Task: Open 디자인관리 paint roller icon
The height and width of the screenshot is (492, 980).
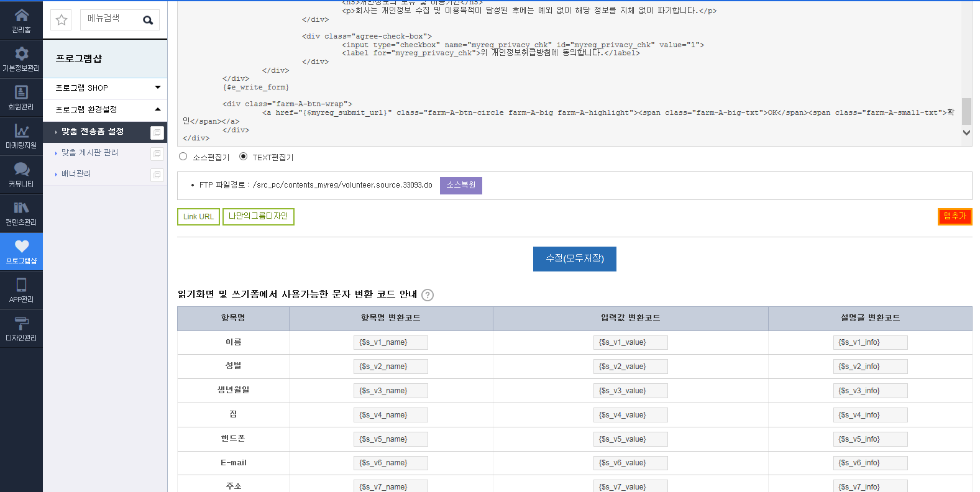Action: [21, 323]
